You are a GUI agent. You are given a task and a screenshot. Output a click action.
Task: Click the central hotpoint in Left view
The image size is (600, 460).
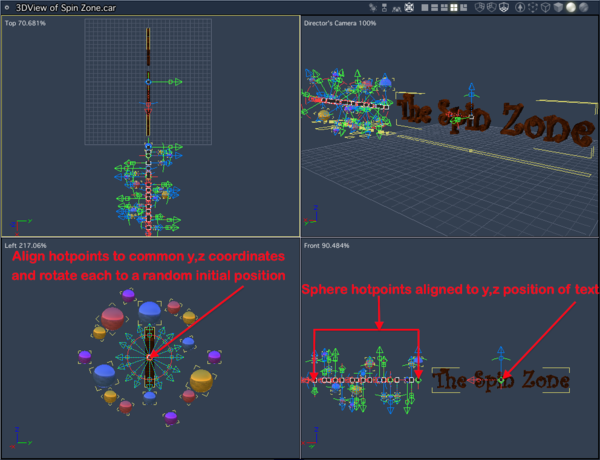pos(149,357)
